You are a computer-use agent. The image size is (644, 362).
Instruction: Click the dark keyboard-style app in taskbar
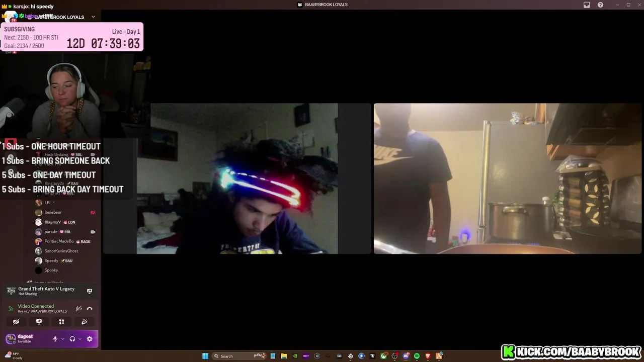[x=340, y=356]
